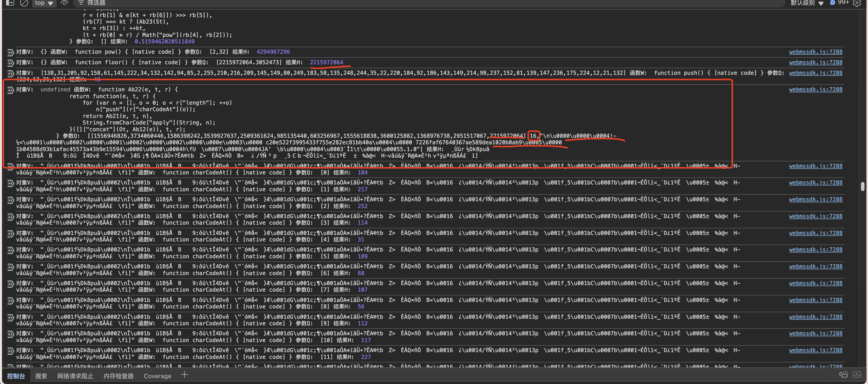Switch to the 控制台 tab
The height and width of the screenshot is (384, 868).
pos(16,376)
